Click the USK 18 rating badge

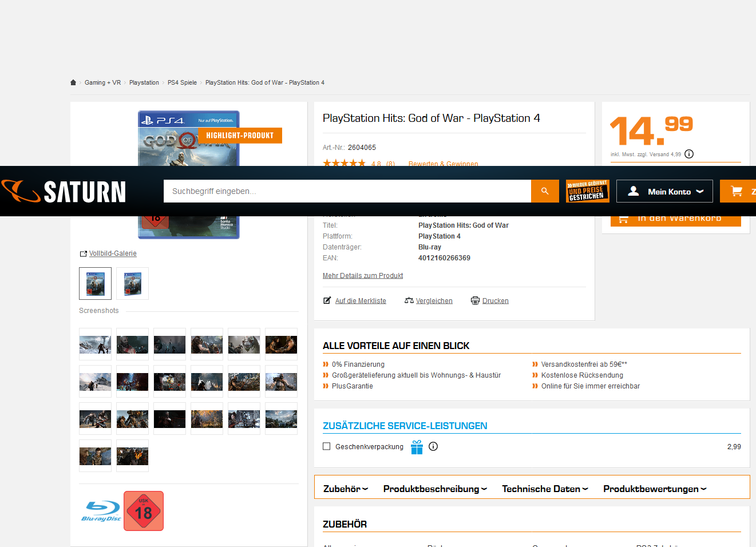coord(144,511)
